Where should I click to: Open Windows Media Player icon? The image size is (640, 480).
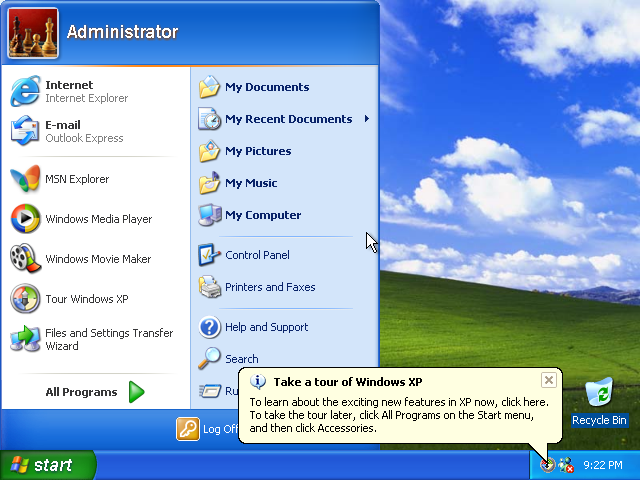pyautogui.click(x=25, y=219)
